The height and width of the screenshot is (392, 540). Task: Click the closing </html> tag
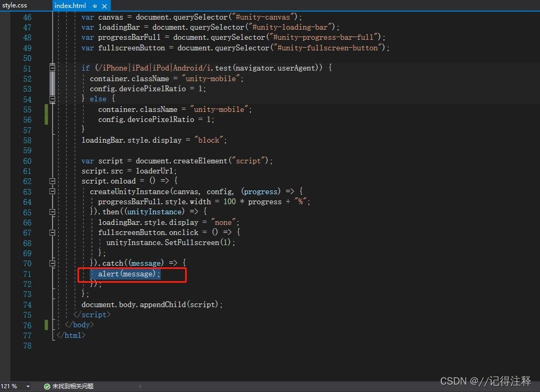(71, 335)
